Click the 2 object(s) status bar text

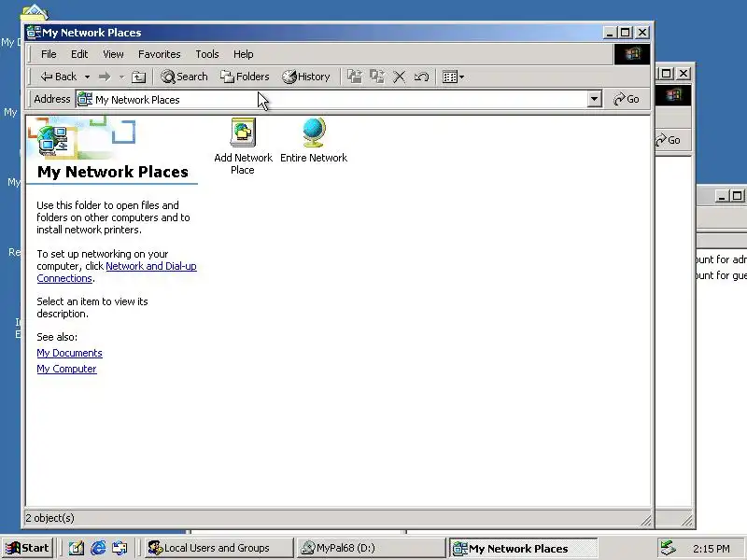click(49, 518)
